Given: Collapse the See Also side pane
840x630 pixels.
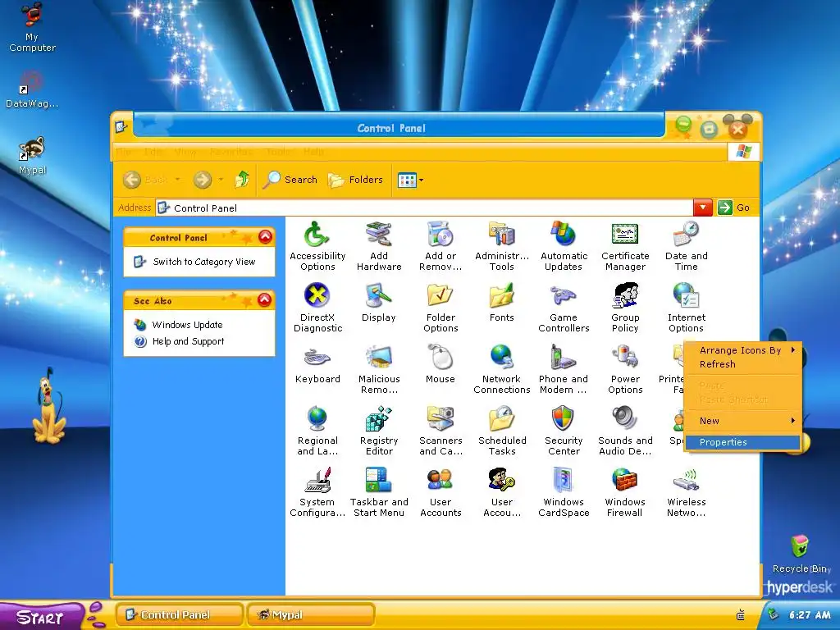Looking at the screenshot, I should point(265,300).
